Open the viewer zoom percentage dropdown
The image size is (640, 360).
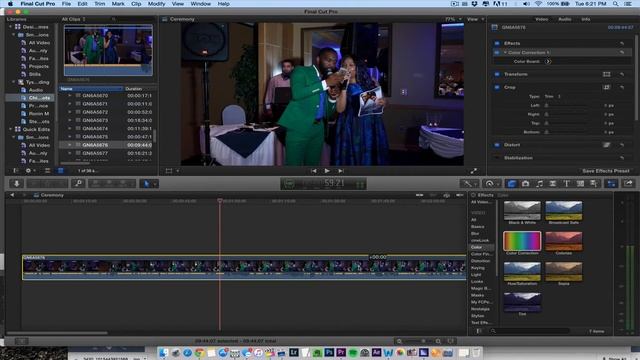point(453,19)
